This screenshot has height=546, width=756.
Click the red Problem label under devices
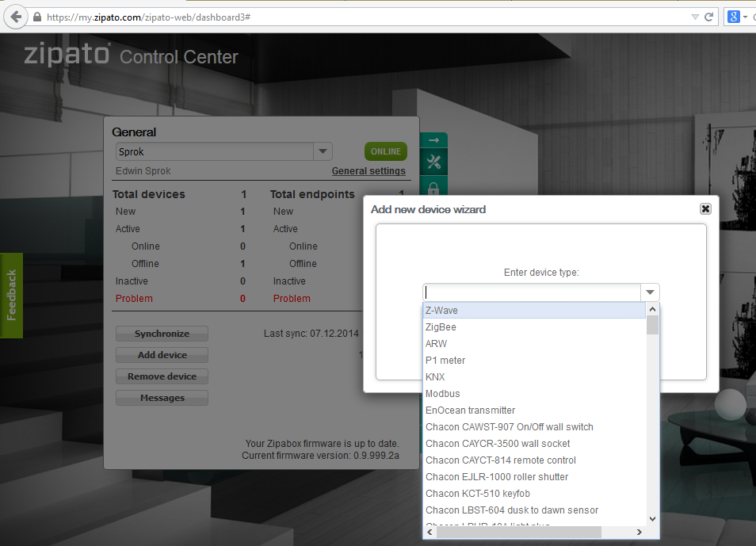coord(134,299)
